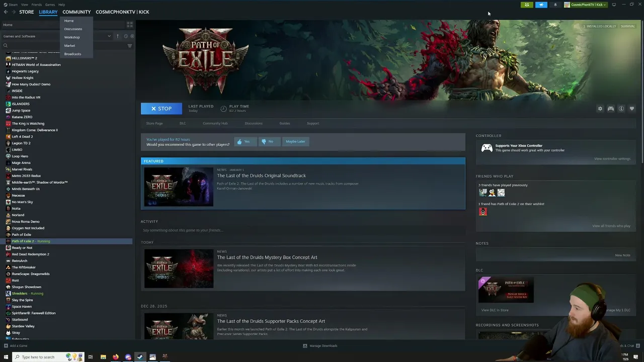The width and height of the screenshot is (644, 362).
Task: Open the COSMICPHONKTV | KICK profile tab
Action: click(x=122, y=12)
